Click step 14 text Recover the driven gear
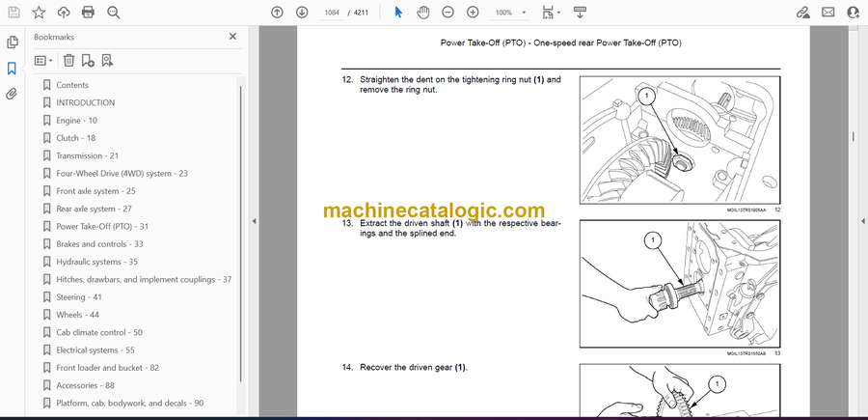This screenshot has height=420, width=868. [x=414, y=367]
